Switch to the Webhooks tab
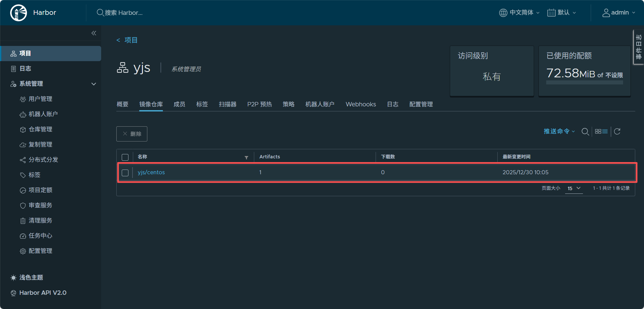Screen dimensions: 644x309 pyautogui.click(x=361, y=104)
